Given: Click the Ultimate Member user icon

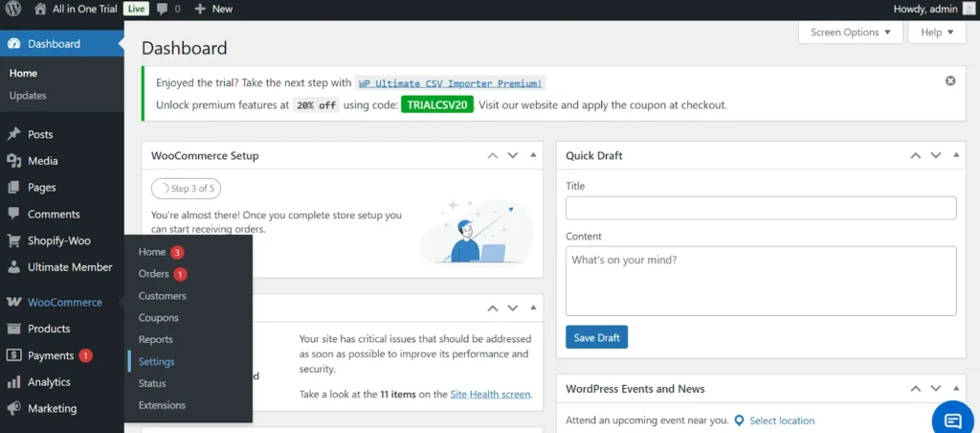Looking at the screenshot, I should pos(13,267).
